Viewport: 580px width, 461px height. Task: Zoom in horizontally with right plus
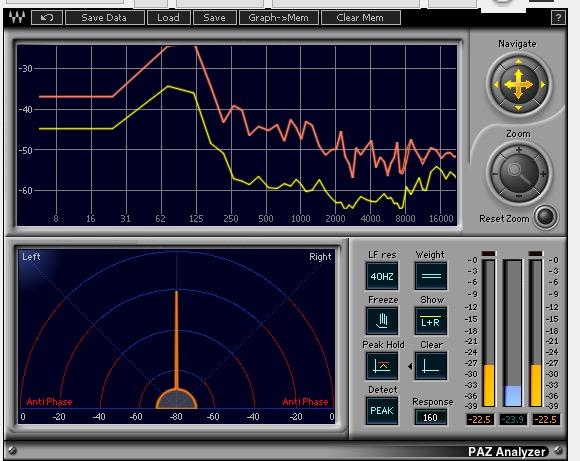pyautogui.click(x=543, y=174)
